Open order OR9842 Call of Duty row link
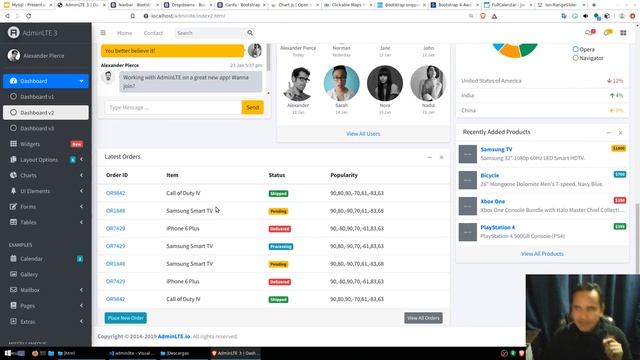The height and width of the screenshot is (360, 640). tap(116, 193)
